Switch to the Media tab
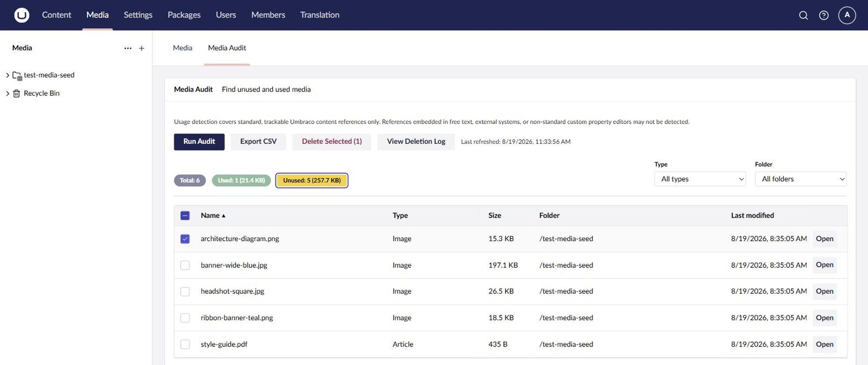Viewport: 868px width, 365px height. (x=182, y=48)
